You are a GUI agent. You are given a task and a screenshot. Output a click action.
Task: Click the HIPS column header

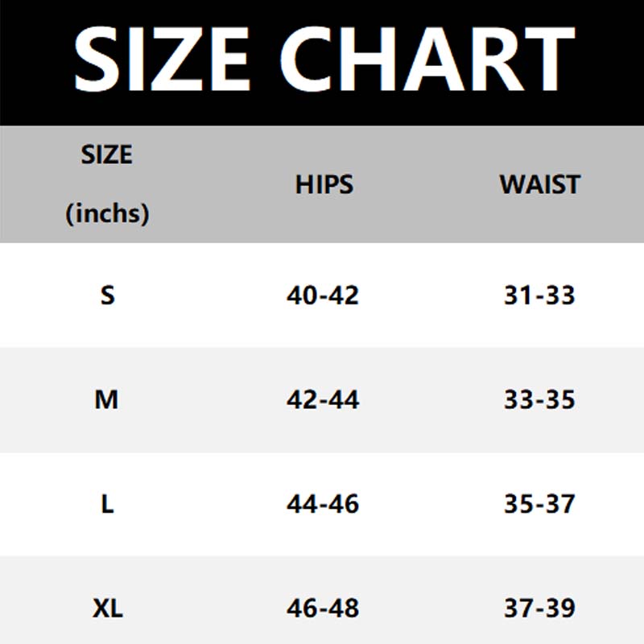point(324,184)
